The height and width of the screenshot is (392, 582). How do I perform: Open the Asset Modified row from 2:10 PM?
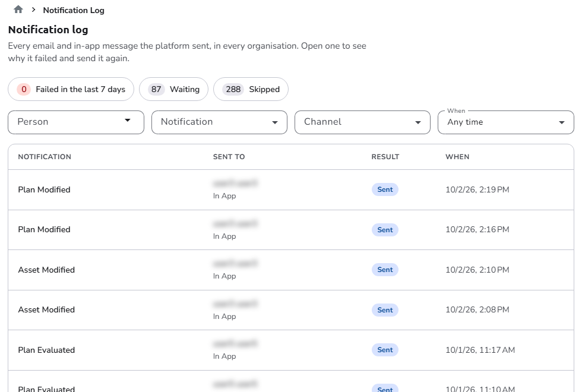pos(291,270)
